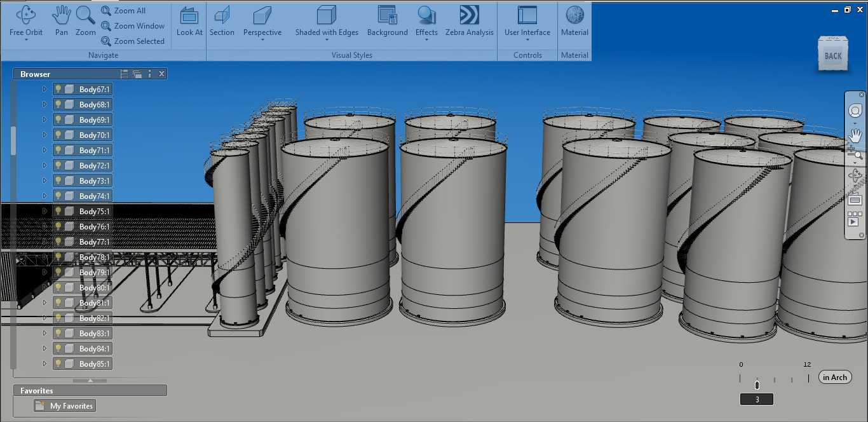Open the Background settings tool
The width and height of the screenshot is (868, 422).
click(387, 20)
